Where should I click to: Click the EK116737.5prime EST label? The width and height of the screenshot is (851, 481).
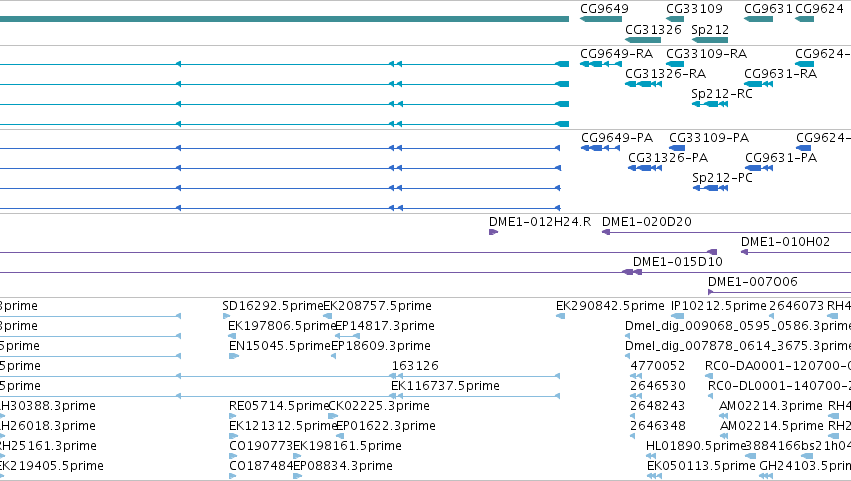pyautogui.click(x=445, y=387)
